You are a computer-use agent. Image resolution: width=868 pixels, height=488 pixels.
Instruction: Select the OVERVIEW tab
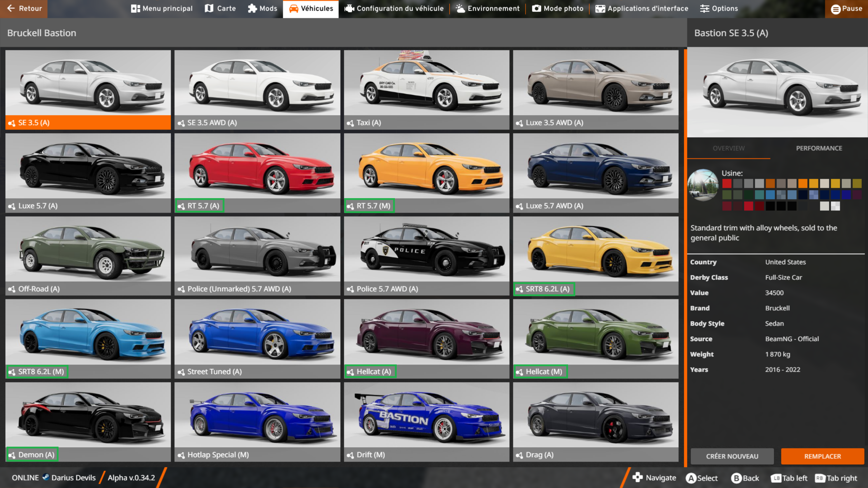click(x=729, y=148)
